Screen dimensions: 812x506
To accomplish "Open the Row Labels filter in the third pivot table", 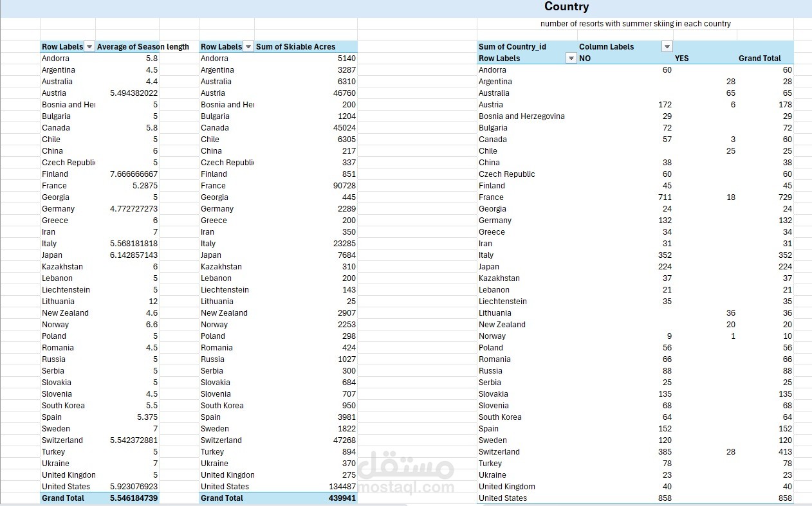I will pos(570,58).
